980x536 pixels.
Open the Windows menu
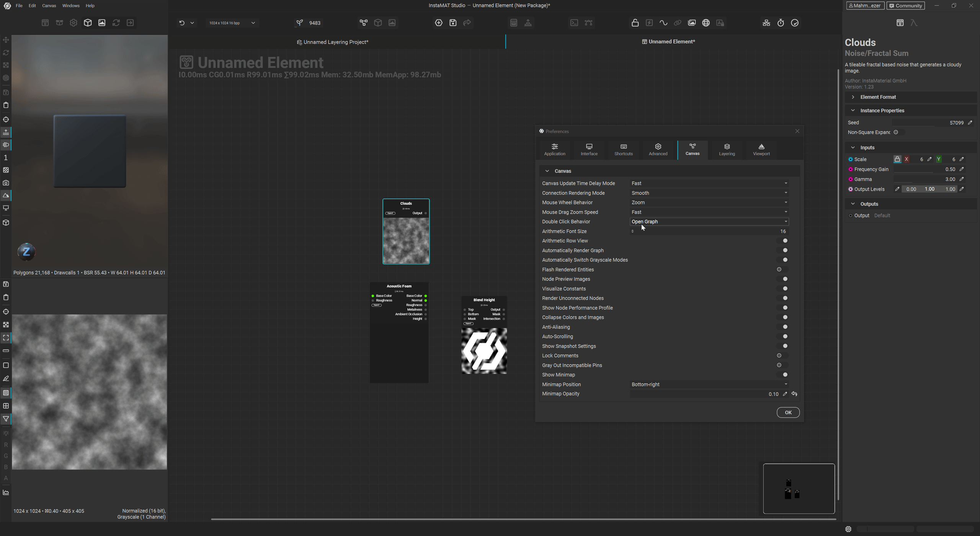pos(70,6)
